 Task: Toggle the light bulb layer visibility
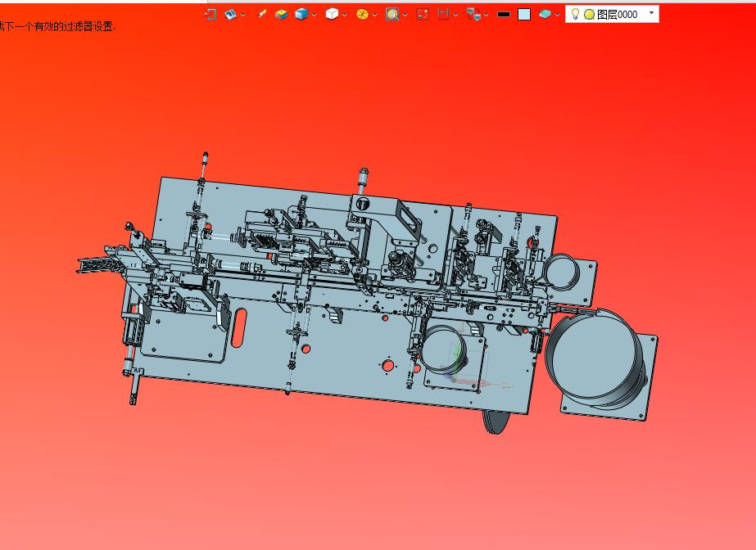click(575, 15)
